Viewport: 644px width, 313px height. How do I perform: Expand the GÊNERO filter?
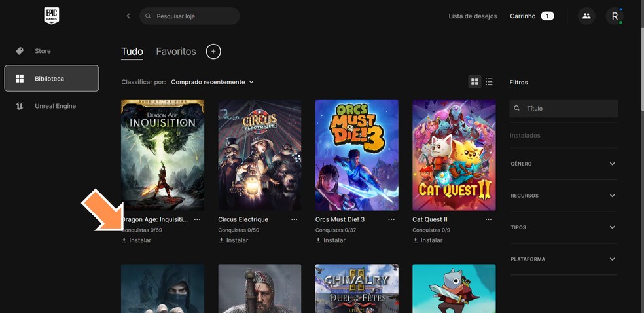(x=563, y=164)
